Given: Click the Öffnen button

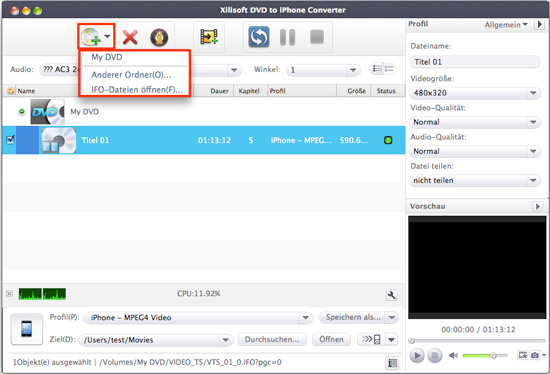Looking at the screenshot, I should 331,339.
